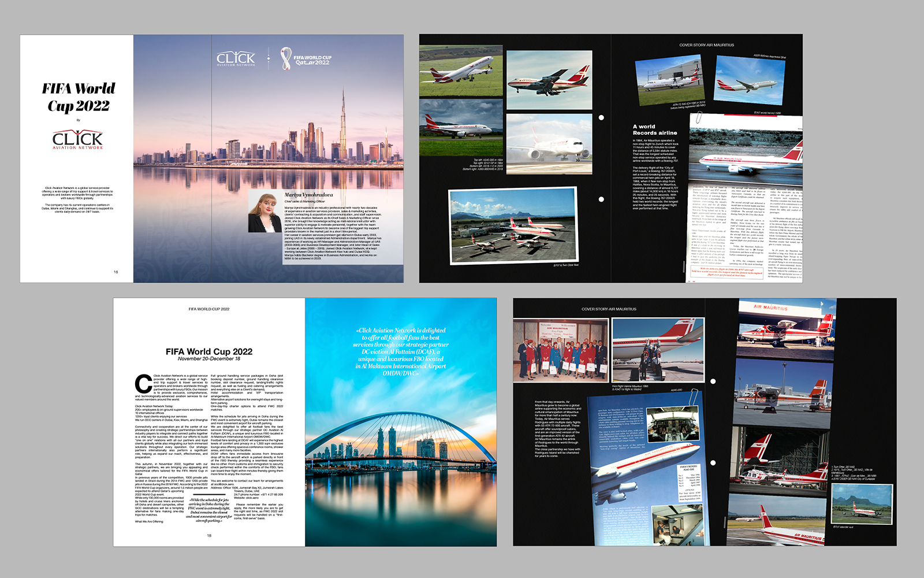924x578 pixels.
Task: Select the ATR aircraft beside hangar photo
Action: pyautogui.click(x=670, y=80)
